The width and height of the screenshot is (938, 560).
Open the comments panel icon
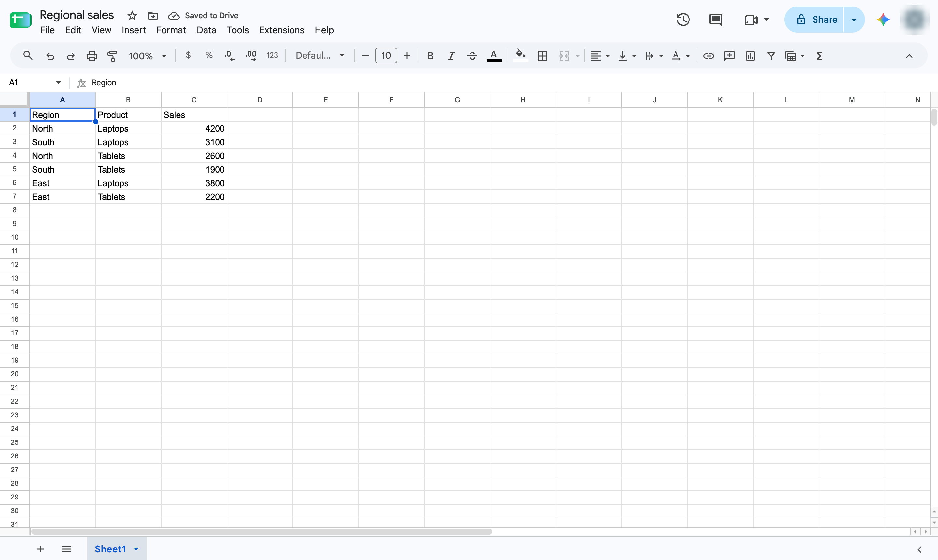click(716, 20)
